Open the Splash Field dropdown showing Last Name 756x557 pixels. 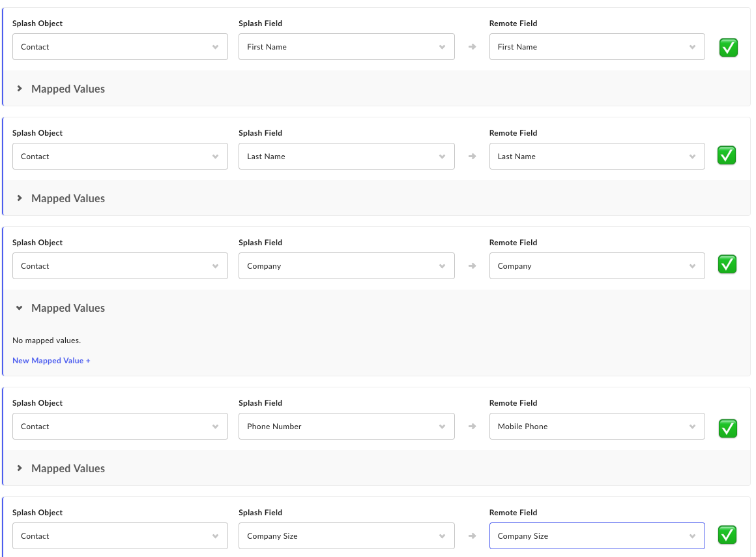(x=346, y=157)
